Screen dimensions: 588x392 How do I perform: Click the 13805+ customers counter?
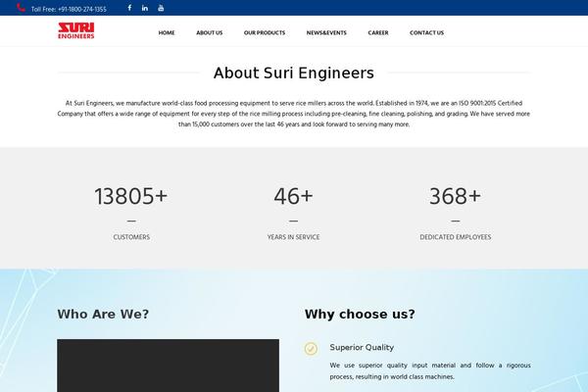(x=131, y=196)
